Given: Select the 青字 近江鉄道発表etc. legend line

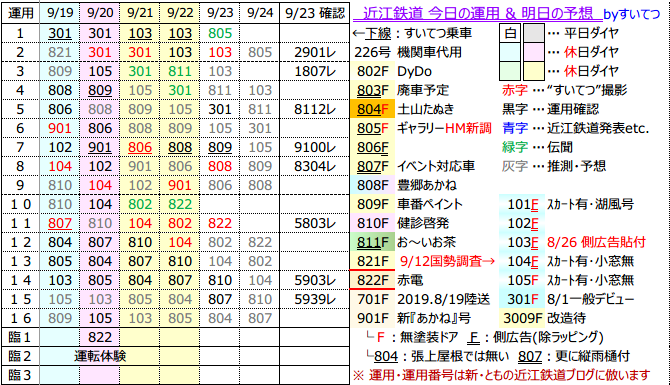Looking at the screenshot, I should point(575,128).
